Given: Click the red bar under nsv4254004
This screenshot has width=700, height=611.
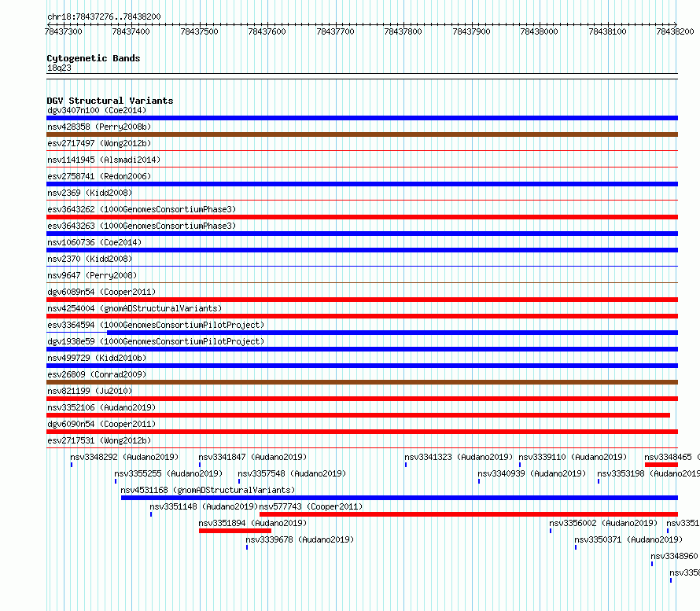Looking at the screenshot, I should 362,316.
